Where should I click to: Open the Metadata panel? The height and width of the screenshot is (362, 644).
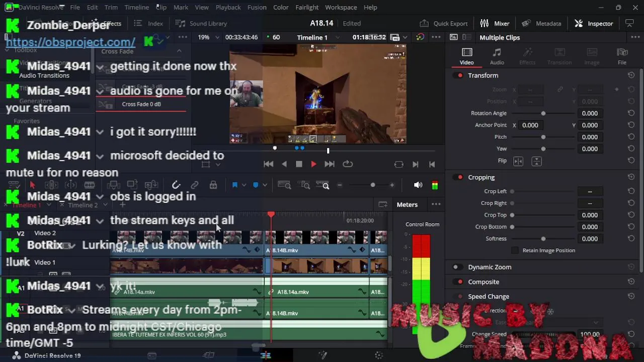click(541, 24)
